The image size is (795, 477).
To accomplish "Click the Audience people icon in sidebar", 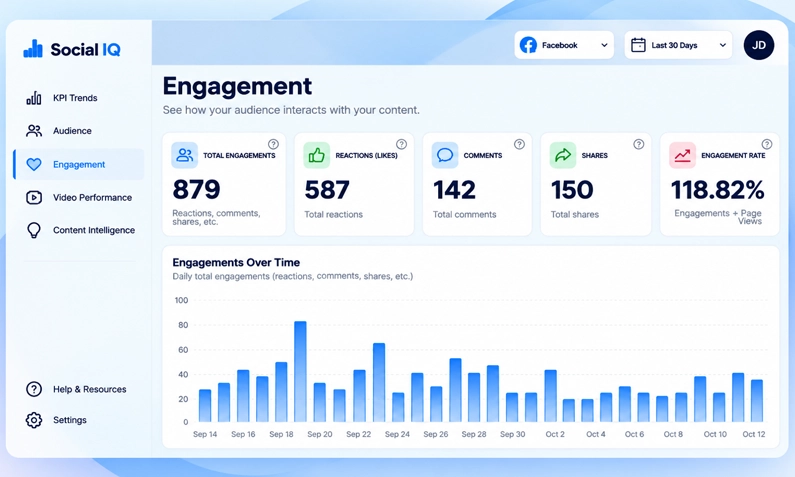I will point(33,131).
